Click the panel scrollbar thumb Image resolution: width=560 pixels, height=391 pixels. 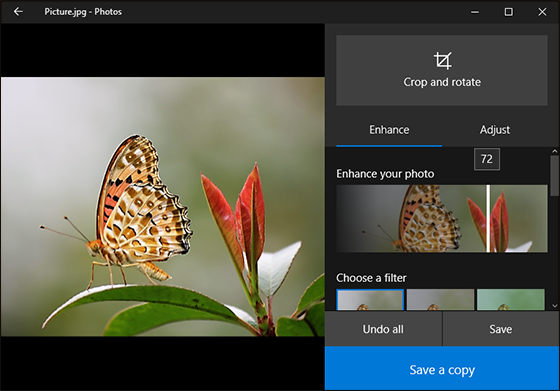554,176
